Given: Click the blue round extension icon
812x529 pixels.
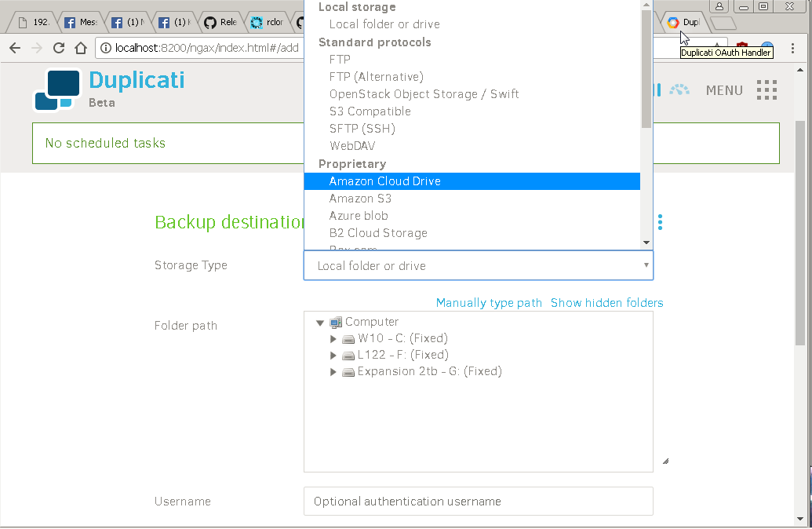Looking at the screenshot, I should click(767, 46).
